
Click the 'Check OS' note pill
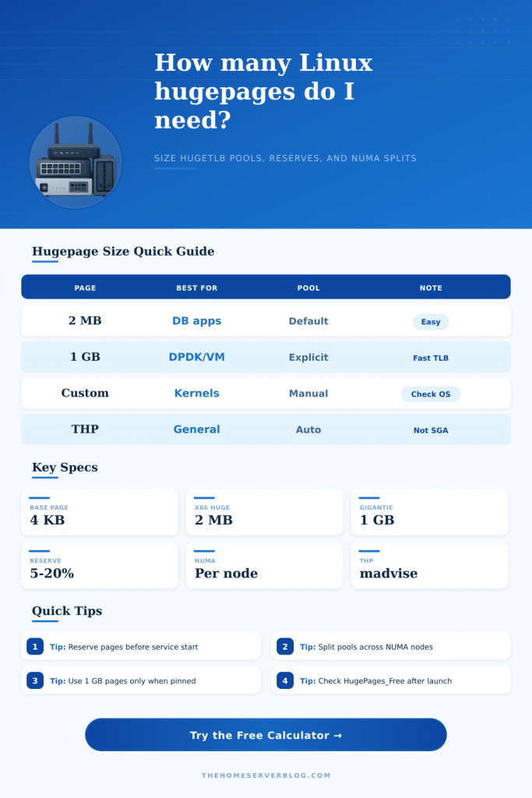[430, 394]
